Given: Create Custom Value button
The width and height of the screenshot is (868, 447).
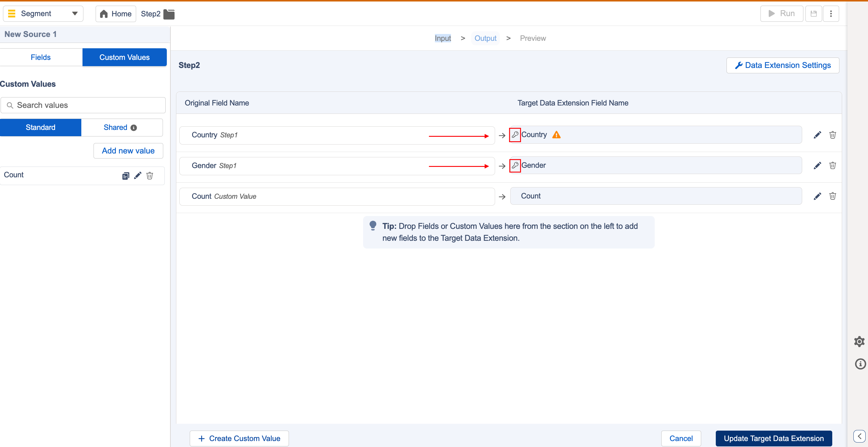Looking at the screenshot, I should coord(239,438).
